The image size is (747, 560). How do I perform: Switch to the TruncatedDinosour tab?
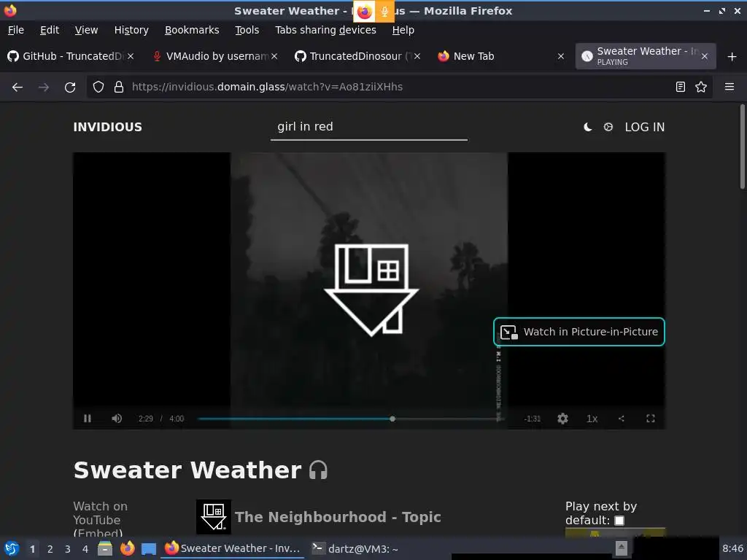(x=357, y=56)
